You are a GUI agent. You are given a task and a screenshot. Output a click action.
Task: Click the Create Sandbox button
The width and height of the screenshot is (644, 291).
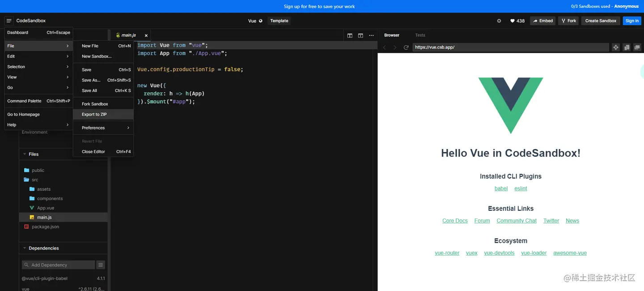pos(601,21)
